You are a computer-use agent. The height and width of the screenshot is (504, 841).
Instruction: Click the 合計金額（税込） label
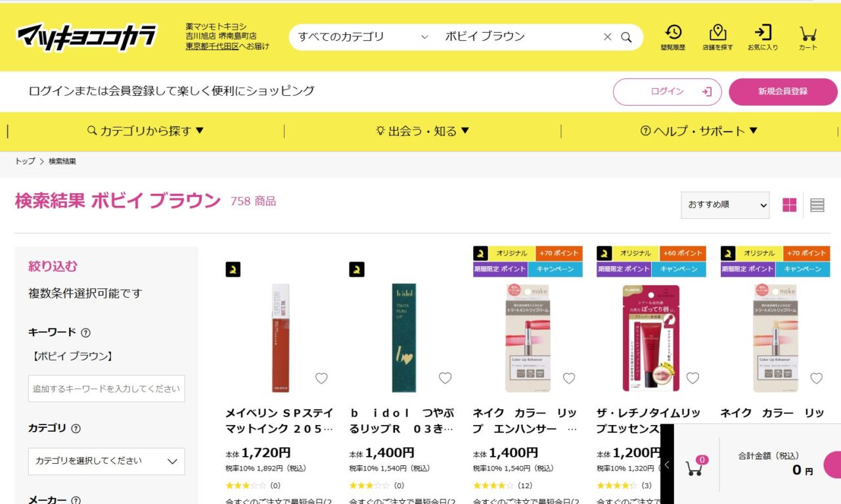(x=769, y=455)
